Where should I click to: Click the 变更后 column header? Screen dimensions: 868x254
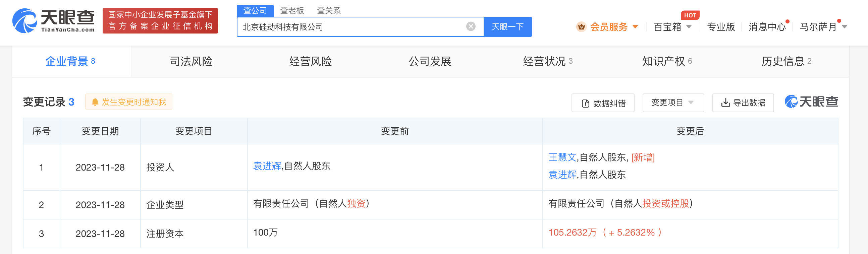click(x=690, y=131)
